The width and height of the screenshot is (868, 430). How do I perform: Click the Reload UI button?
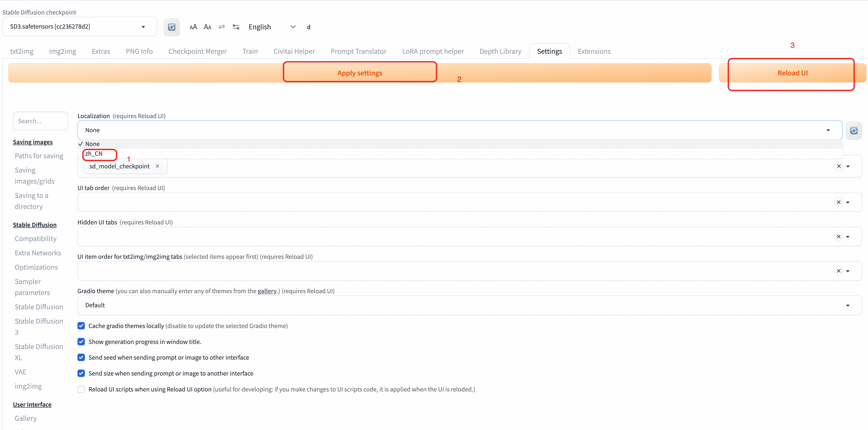point(793,73)
